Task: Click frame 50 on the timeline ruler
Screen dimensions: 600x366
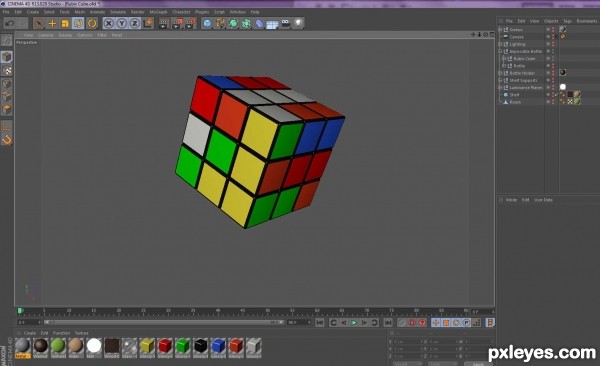Action: 267,311
